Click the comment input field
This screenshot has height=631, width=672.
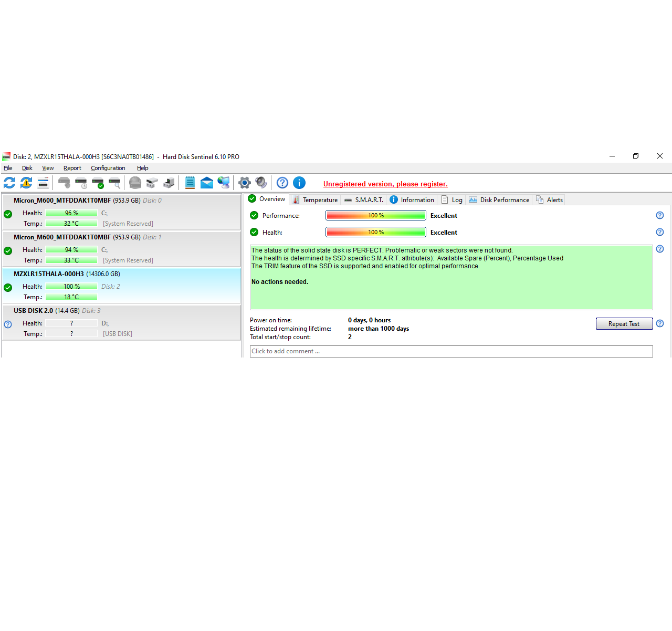click(451, 351)
